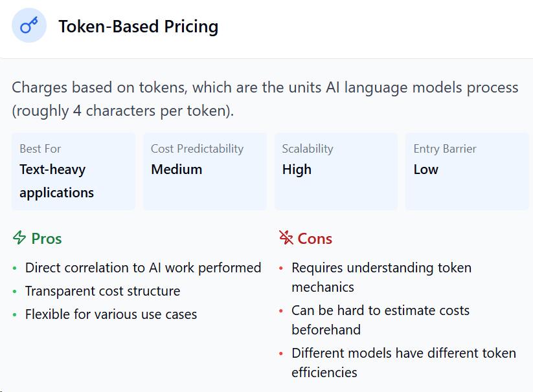Click the Cons heading text
The image size is (533, 392).
pos(315,239)
